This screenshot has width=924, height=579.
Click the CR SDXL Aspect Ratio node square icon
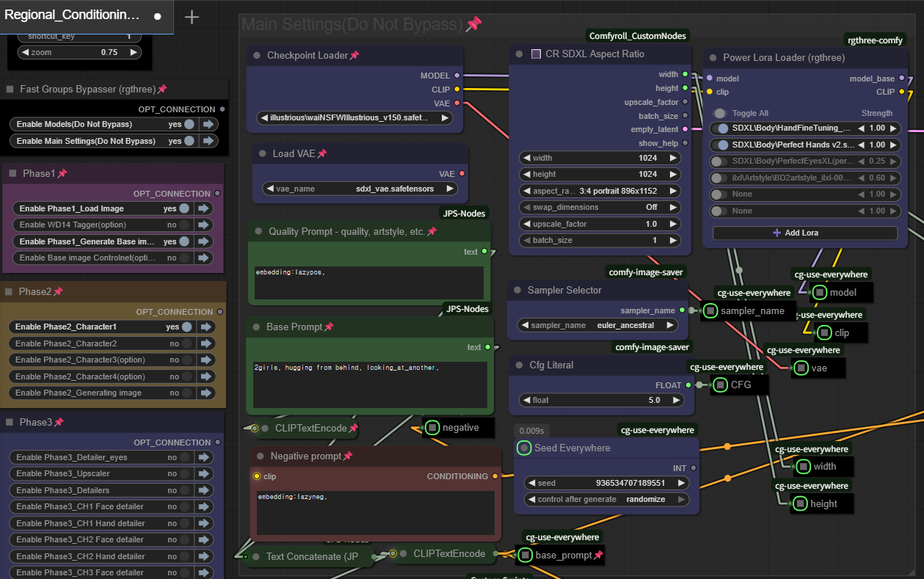click(536, 54)
